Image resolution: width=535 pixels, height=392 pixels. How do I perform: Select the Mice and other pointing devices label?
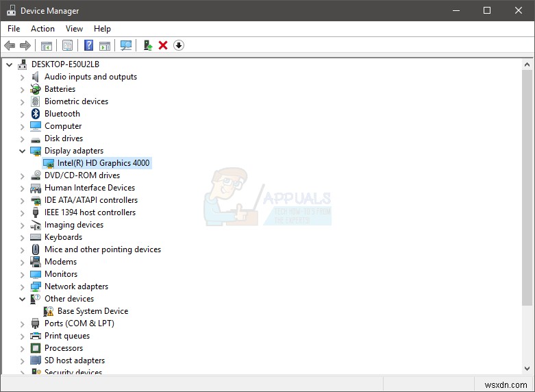click(103, 249)
